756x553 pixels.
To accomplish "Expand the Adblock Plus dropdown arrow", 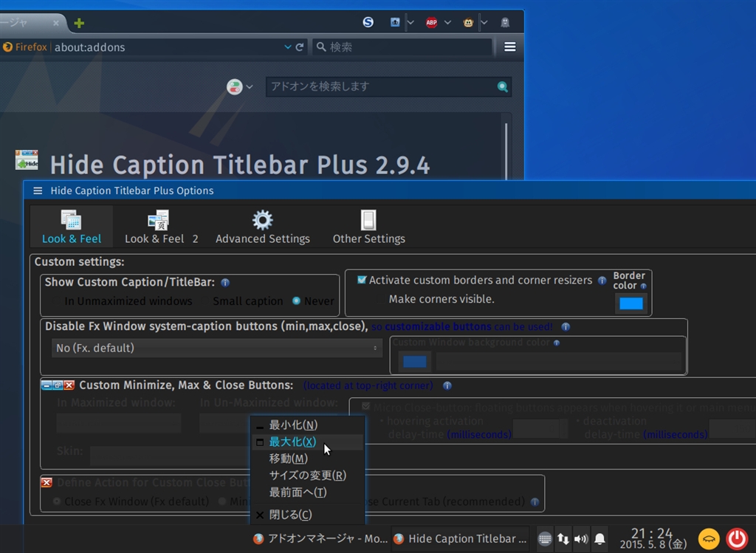I will click(x=447, y=22).
